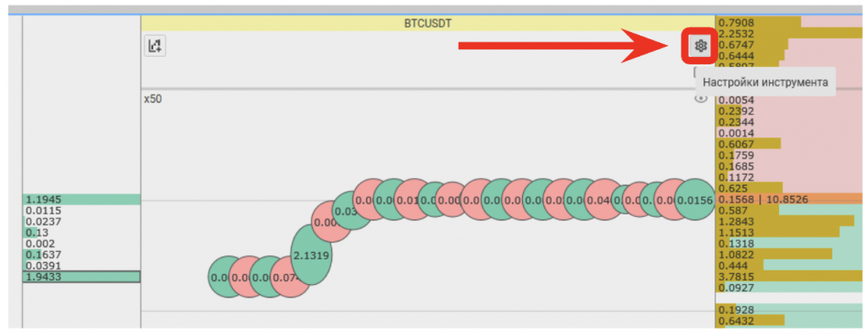Click the 0.13 cluster volume row
The image size is (868, 334).
[81, 232]
